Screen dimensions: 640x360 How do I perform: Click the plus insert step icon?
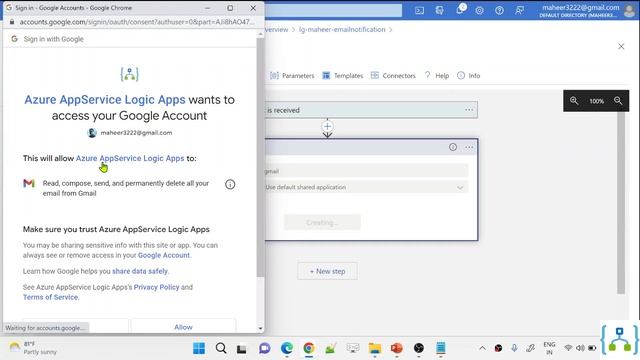327,127
